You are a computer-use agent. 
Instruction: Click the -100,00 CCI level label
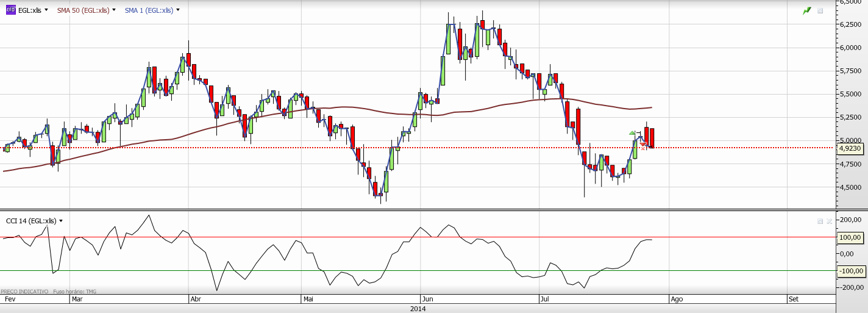click(850, 271)
